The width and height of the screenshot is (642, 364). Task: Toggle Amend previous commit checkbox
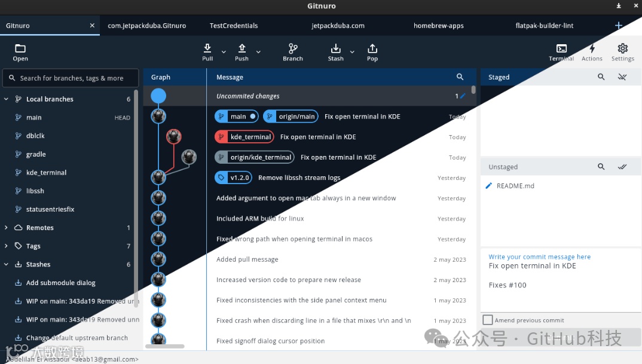click(x=488, y=320)
